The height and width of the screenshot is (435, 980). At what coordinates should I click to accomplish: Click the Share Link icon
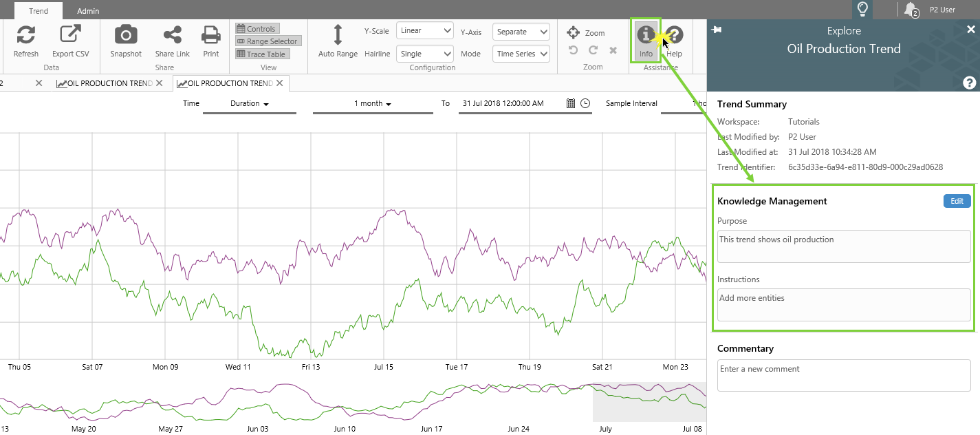tap(172, 35)
